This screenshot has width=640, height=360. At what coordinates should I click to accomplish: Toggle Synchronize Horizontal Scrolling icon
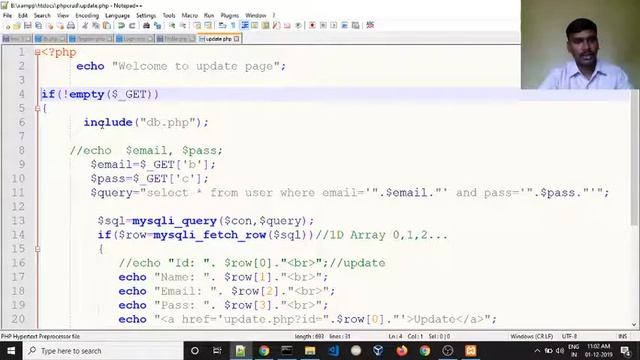pos(208,26)
